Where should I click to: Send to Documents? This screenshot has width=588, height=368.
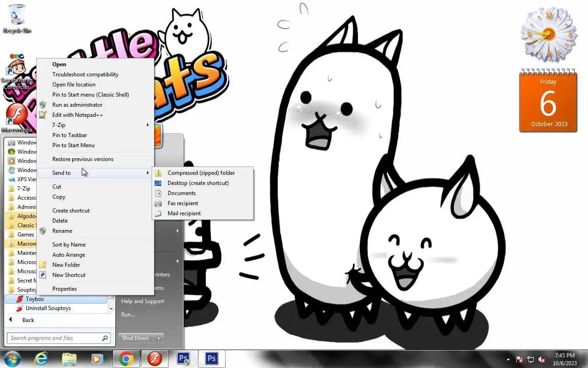(x=203, y=193)
